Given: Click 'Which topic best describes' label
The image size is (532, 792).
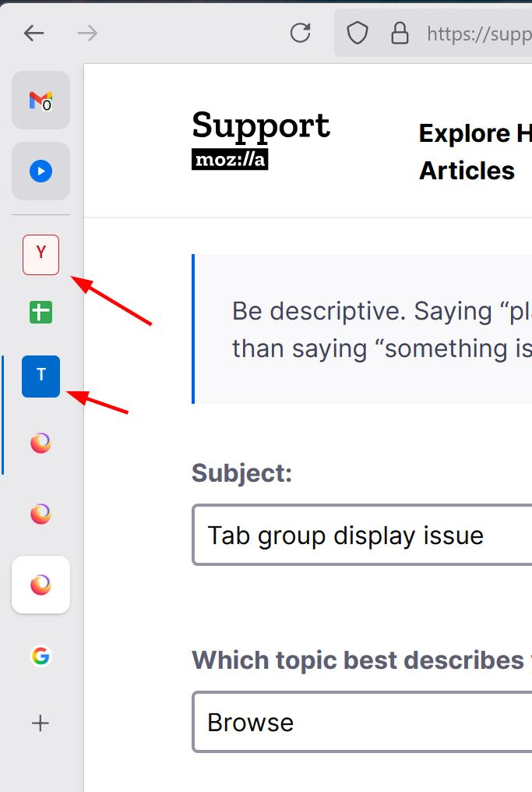Looking at the screenshot, I should [x=358, y=660].
